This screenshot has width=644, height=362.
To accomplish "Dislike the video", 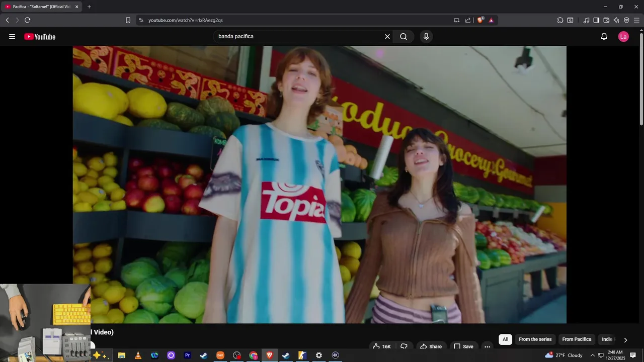I will 404,346.
